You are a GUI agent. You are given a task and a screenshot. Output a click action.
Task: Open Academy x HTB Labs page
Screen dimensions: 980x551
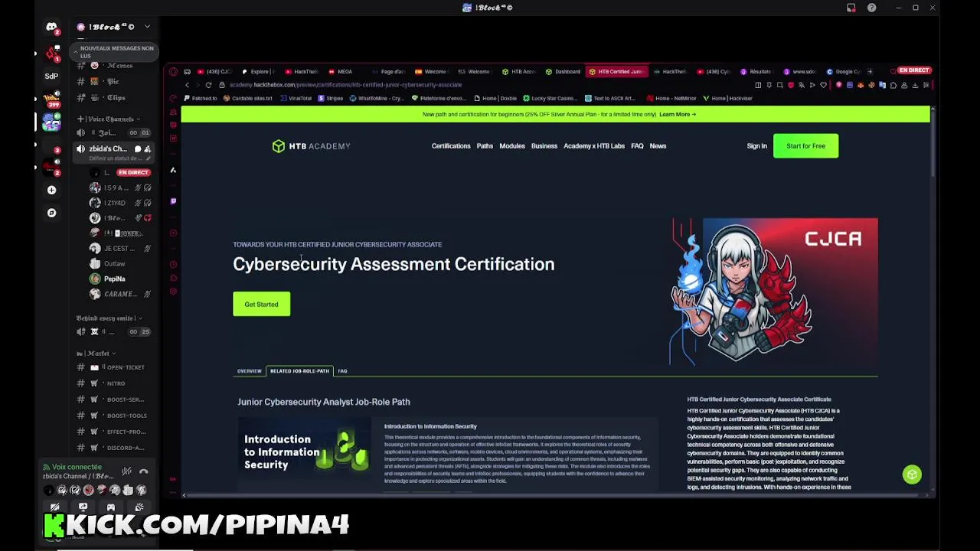click(594, 146)
